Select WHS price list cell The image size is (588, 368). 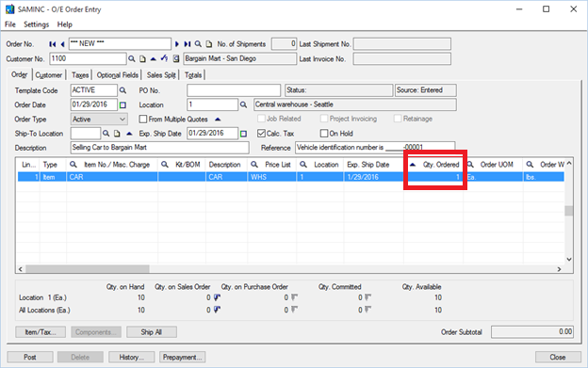pos(271,177)
